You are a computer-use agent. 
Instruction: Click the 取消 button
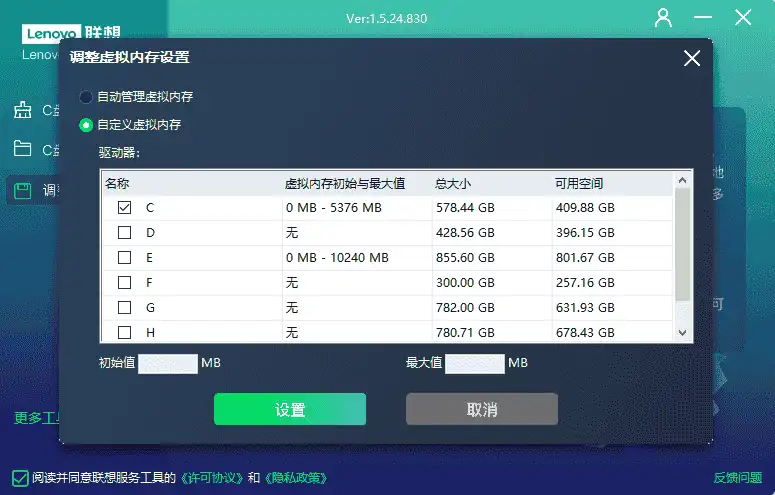(482, 409)
